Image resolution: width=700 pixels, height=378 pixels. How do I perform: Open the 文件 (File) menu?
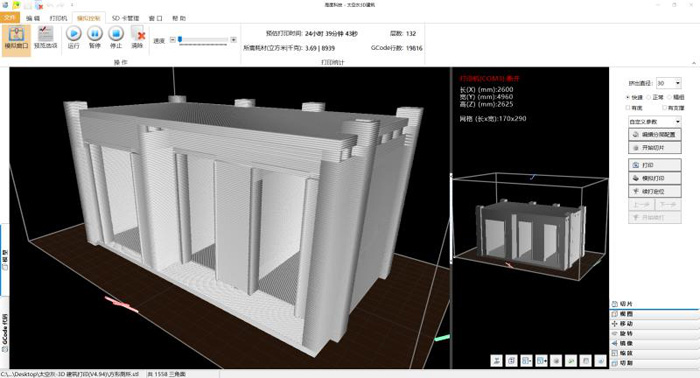(x=10, y=18)
